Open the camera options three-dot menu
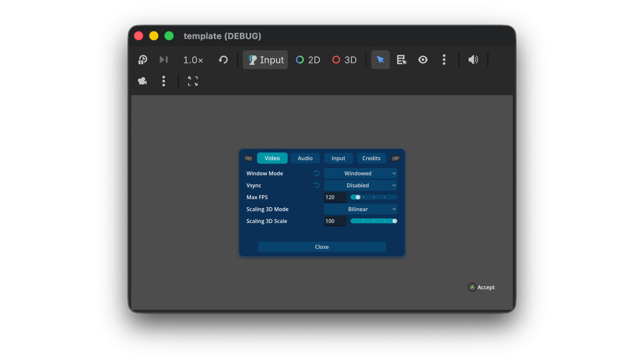This screenshot has width=644, height=362. point(164,81)
